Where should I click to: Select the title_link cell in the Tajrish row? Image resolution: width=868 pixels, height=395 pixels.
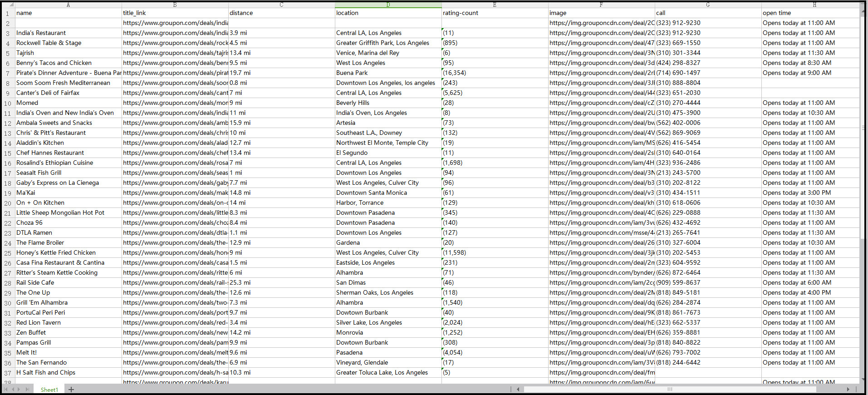tap(175, 53)
